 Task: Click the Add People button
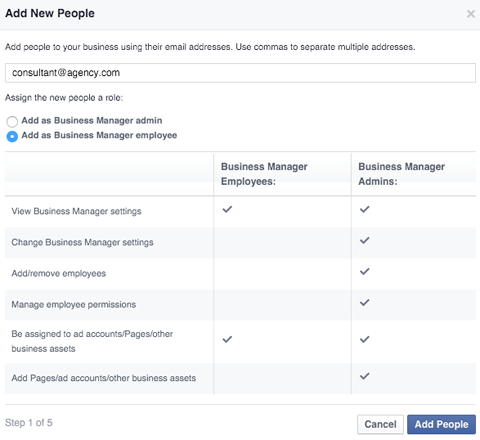(x=441, y=424)
